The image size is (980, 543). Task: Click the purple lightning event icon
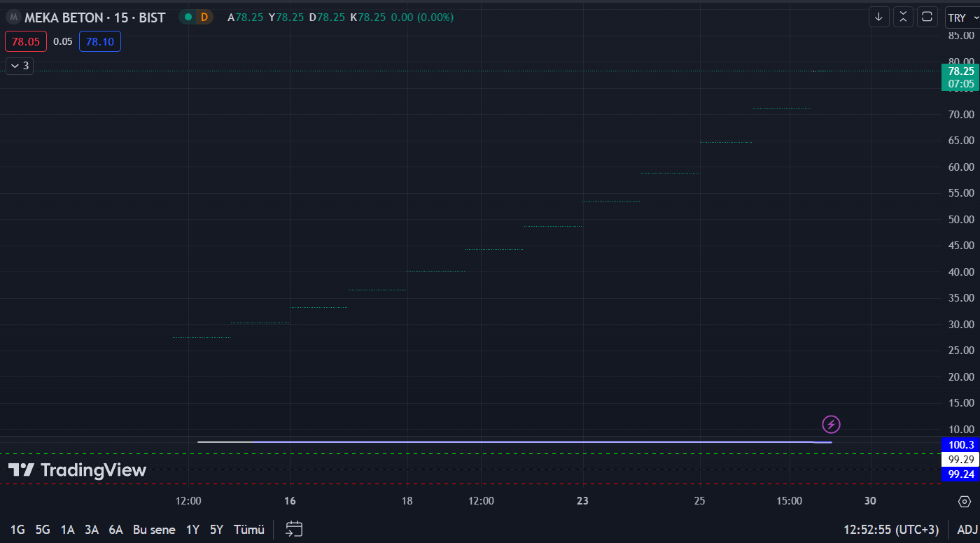[831, 424]
